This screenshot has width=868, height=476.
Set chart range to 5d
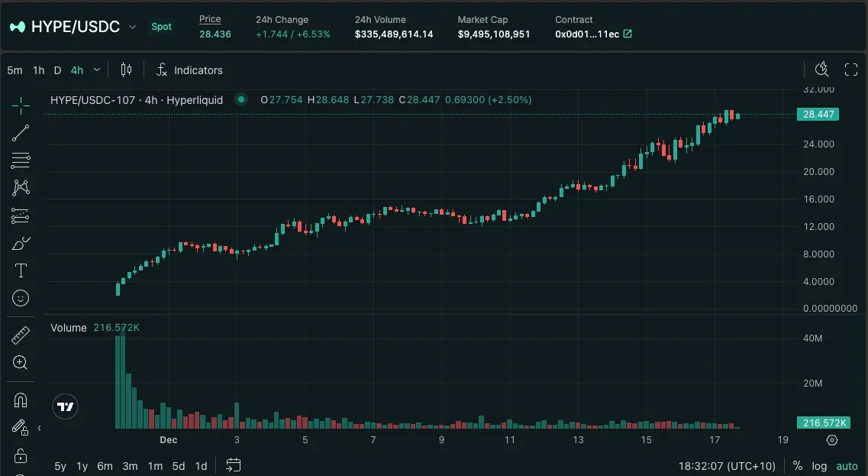click(x=178, y=466)
